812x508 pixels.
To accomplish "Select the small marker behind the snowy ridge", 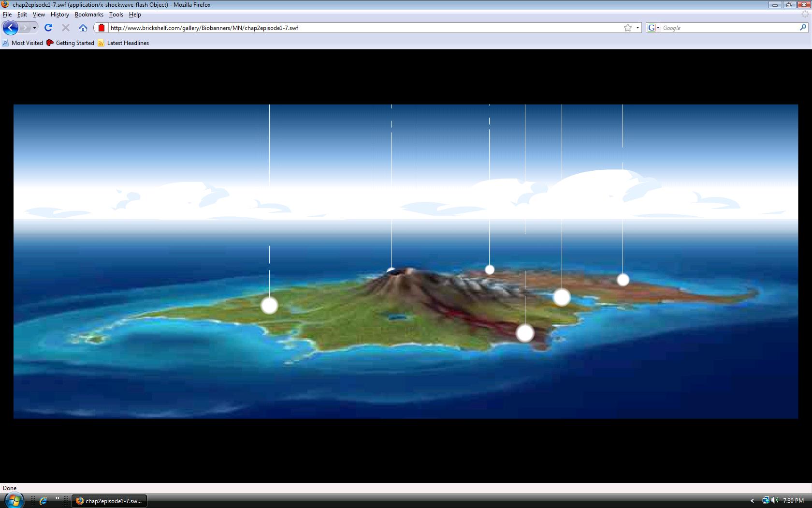I will click(490, 269).
